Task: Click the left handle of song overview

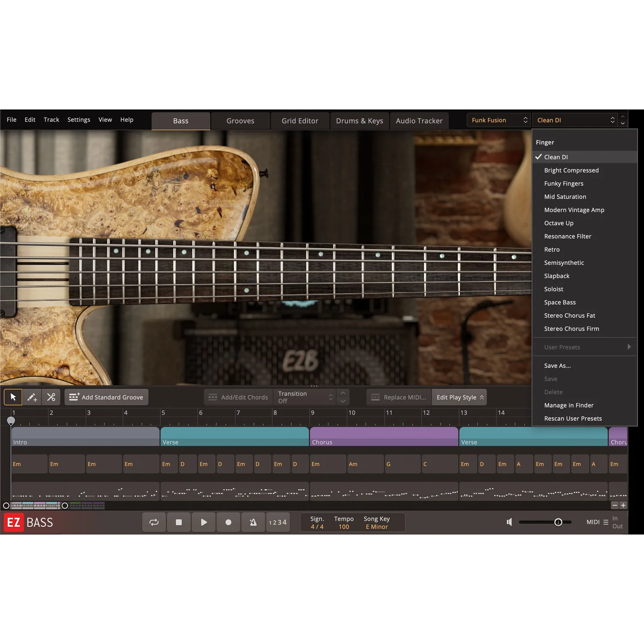Action: tap(6, 506)
